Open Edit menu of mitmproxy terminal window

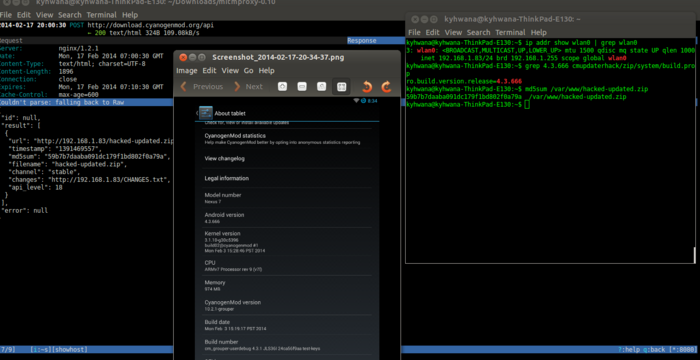click(24, 15)
